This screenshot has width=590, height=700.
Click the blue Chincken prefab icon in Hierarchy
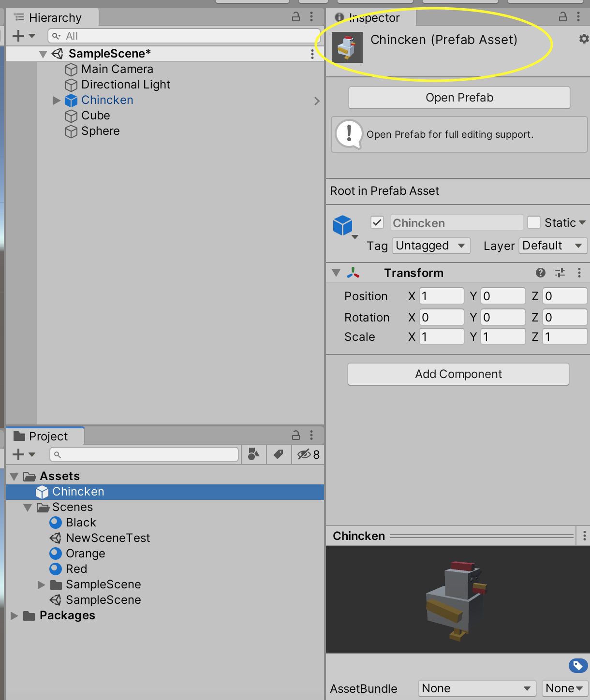[x=71, y=101]
